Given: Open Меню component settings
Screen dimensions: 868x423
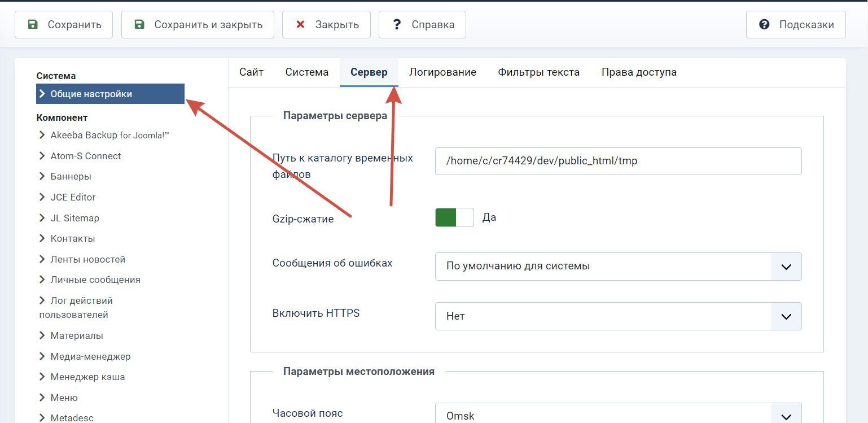Looking at the screenshot, I should [64, 398].
